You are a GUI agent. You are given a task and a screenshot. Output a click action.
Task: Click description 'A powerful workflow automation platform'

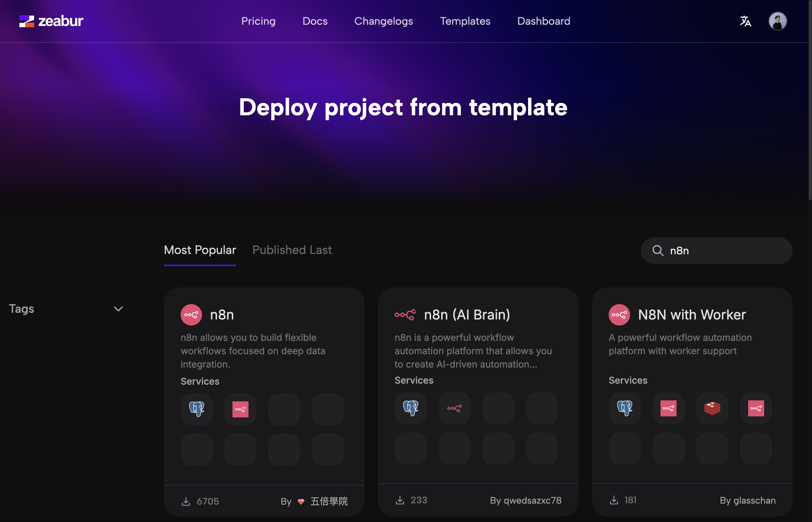coord(680,344)
